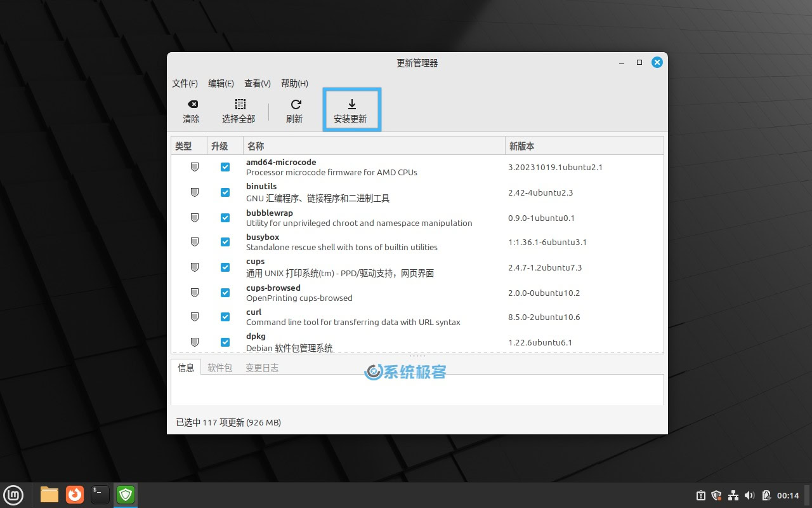Image resolution: width=812 pixels, height=508 pixels.
Task: Select the curl package name
Action: coord(254,312)
